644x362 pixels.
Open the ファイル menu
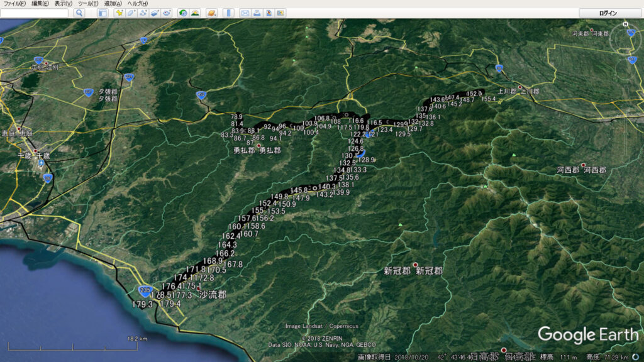(14, 4)
